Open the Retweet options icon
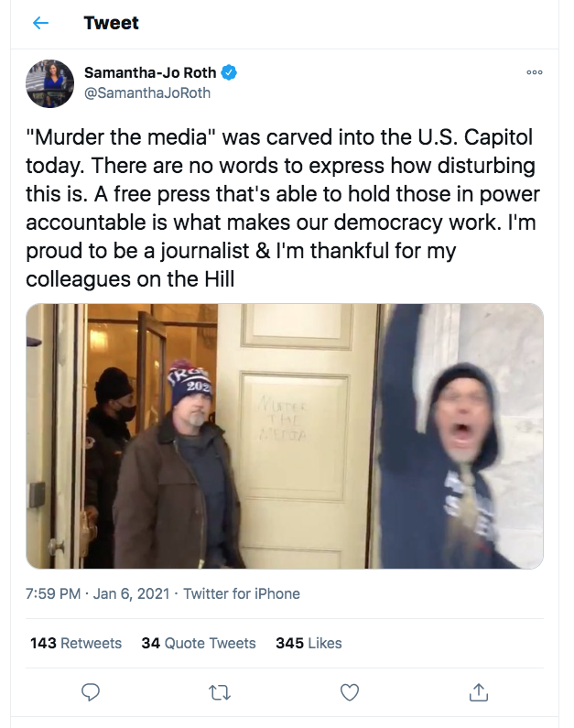This screenshot has width=574, height=728. (220, 692)
